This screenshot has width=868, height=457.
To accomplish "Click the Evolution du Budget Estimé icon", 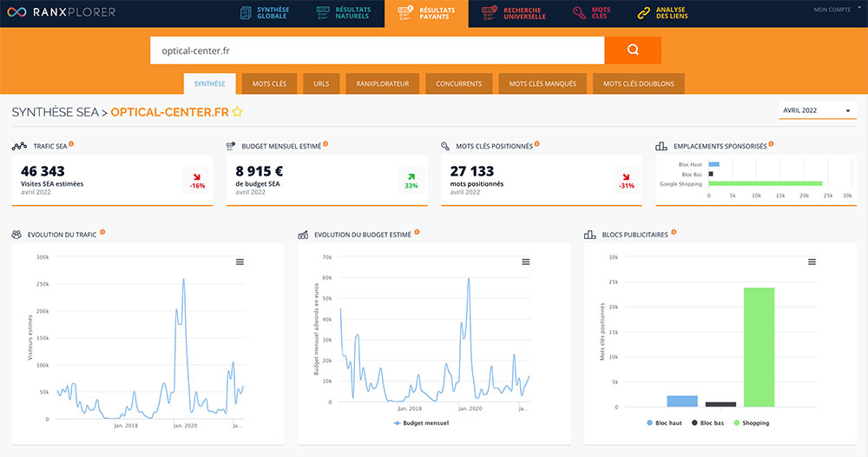I will click(303, 235).
